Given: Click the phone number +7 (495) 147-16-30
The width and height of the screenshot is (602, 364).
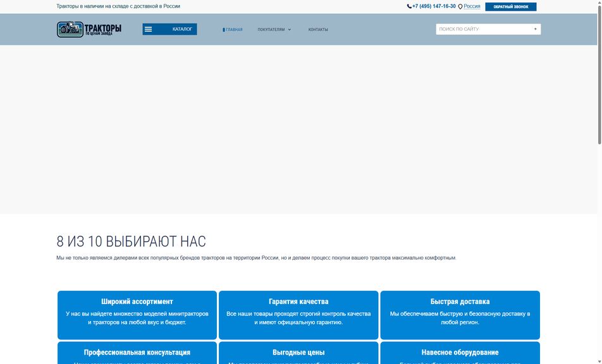Looking at the screenshot, I should coord(434,6).
